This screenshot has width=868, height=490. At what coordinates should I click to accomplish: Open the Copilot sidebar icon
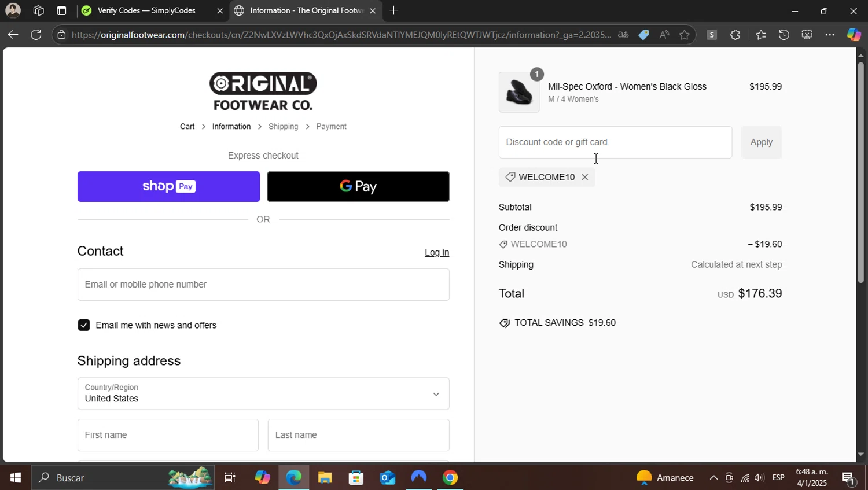pyautogui.click(x=854, y=35)
